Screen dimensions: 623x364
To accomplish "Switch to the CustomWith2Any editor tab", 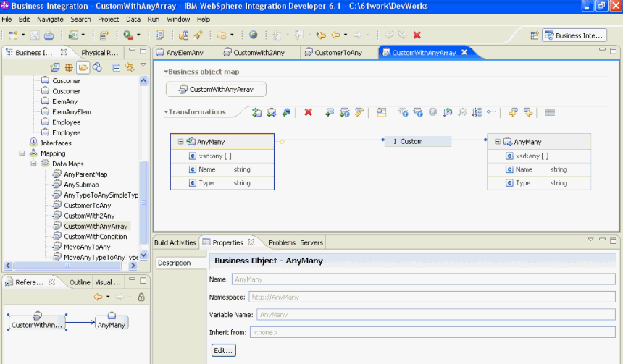I will pos(259,52).
